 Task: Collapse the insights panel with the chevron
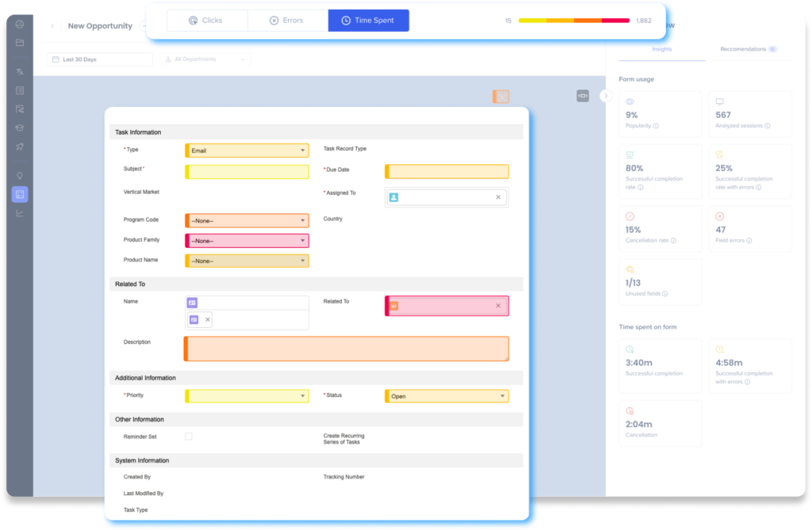(x=606, y=96)
